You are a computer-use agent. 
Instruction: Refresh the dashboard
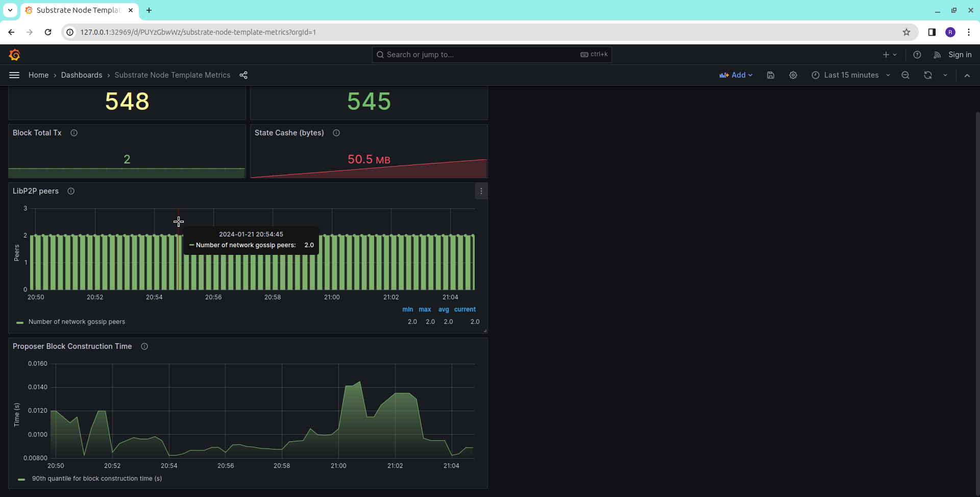928,75
